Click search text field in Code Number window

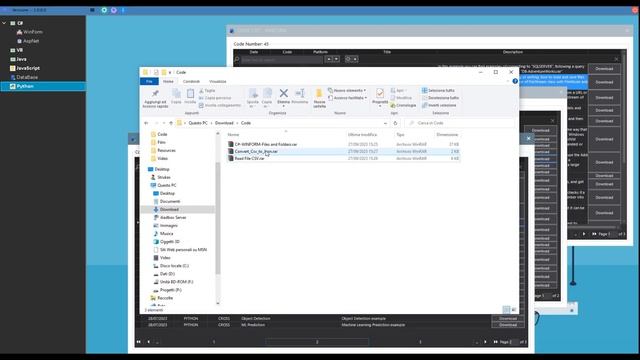point(282,60)
